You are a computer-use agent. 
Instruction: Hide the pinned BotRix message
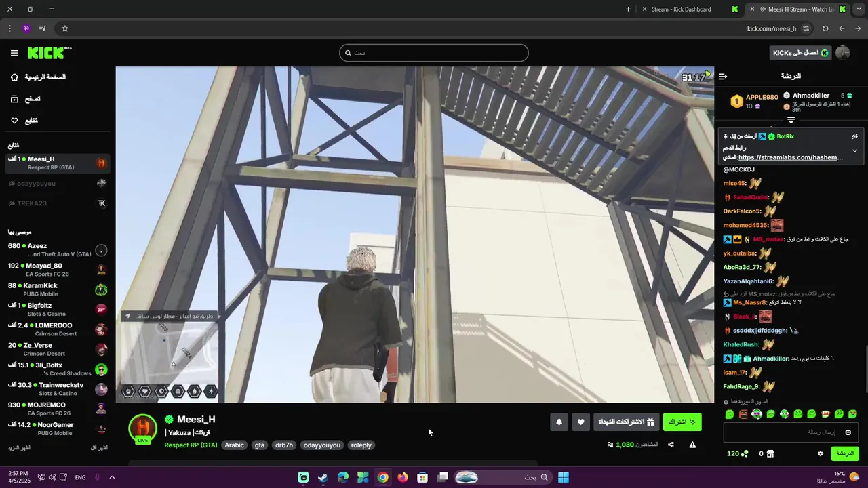[854, 136]
